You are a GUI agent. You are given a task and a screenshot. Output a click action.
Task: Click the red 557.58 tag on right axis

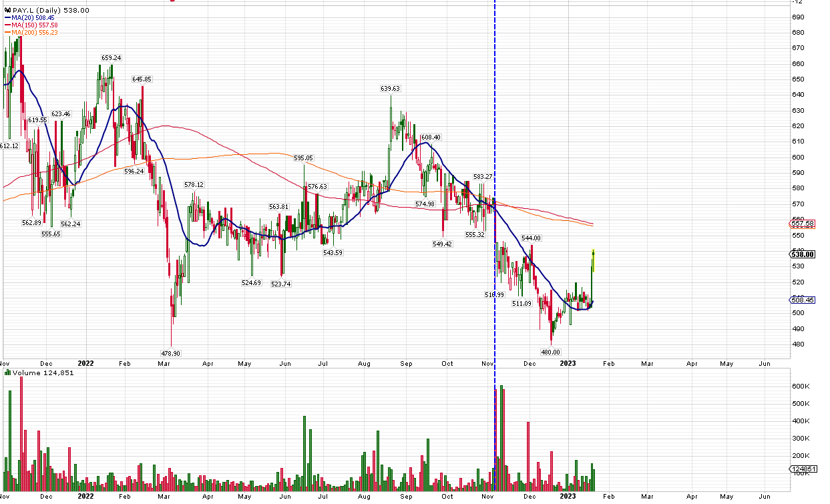[803, 224]
